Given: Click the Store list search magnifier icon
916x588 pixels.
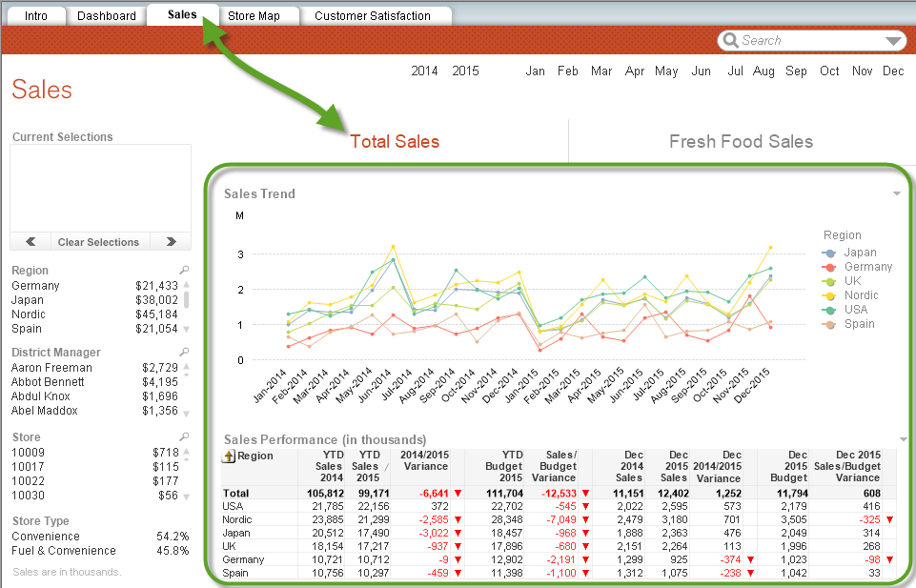Looking at the screenshot, I should 185,436.
